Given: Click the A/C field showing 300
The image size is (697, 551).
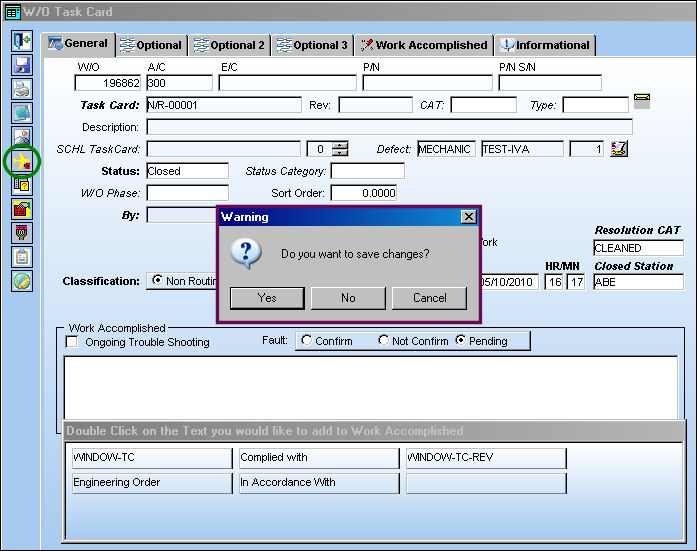Looking at the screenshot, I should [x=180, y=83].
